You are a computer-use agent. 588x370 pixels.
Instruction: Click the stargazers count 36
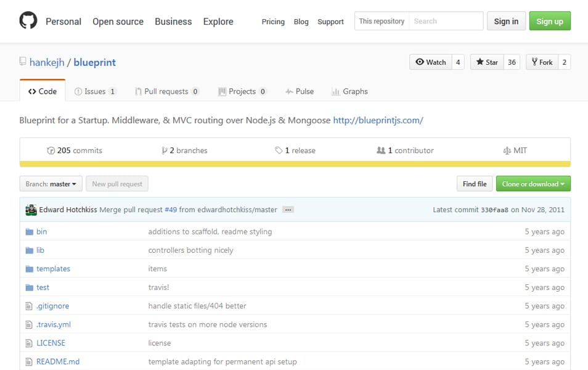click(512, 62)
